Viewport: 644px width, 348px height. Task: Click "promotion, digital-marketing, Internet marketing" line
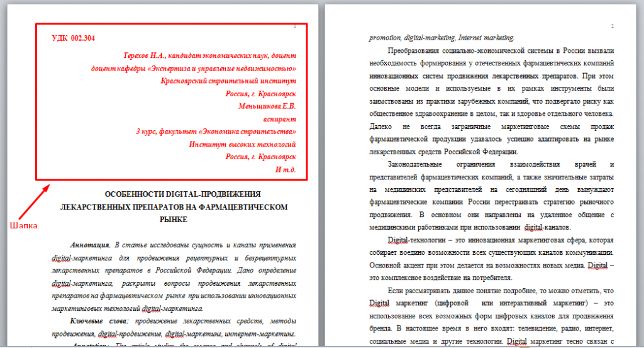(441, 37)
